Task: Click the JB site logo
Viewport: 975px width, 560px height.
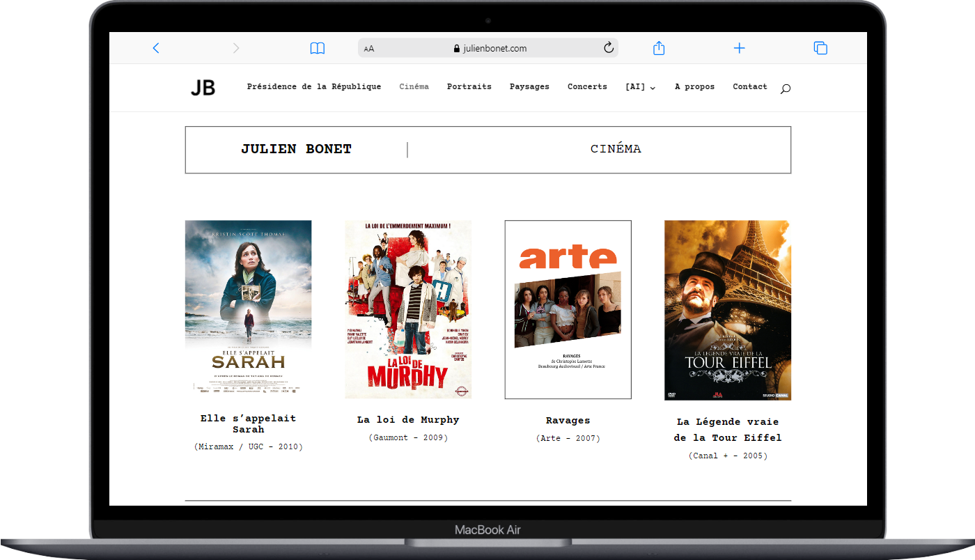Action: tap(203, 88)
